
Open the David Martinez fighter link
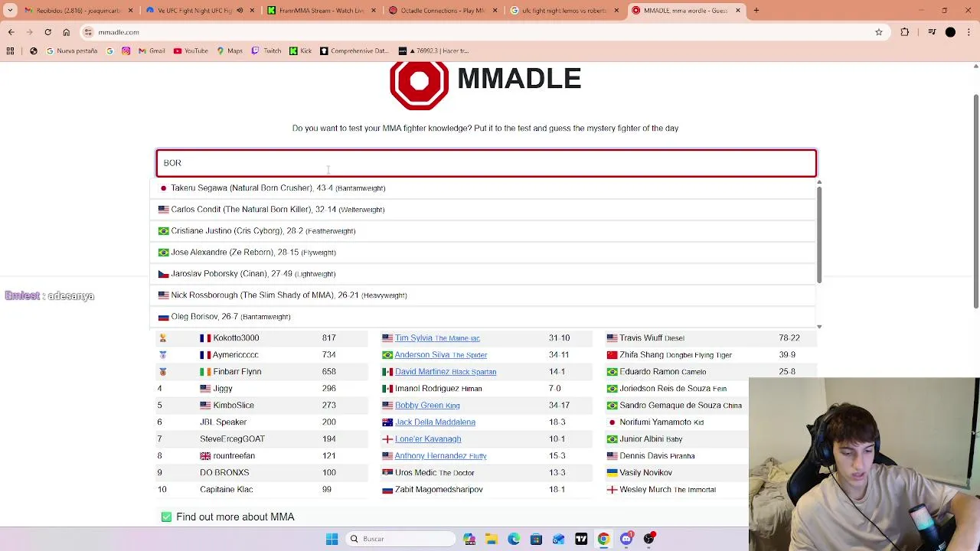[x=446, y=371]
